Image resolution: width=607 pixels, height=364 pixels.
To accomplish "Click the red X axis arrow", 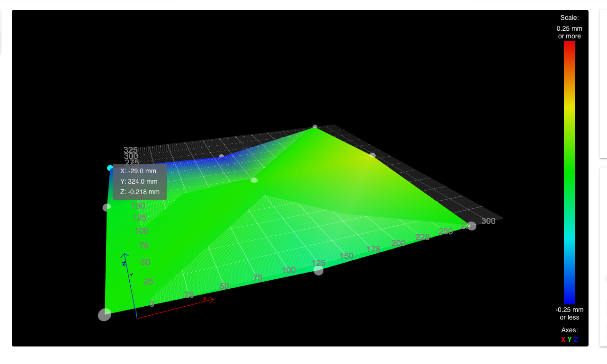I will 175,309.
